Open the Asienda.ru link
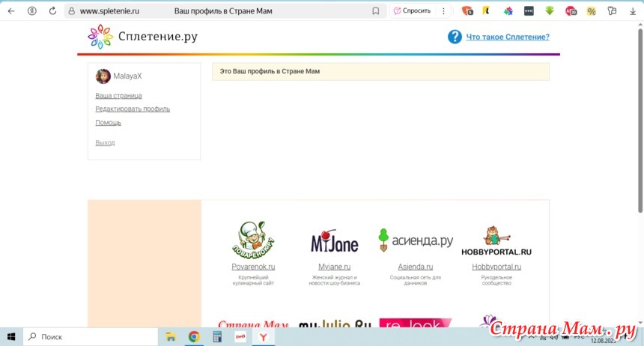Viewport: 644px width, 346px height. (x=416, y=267)
